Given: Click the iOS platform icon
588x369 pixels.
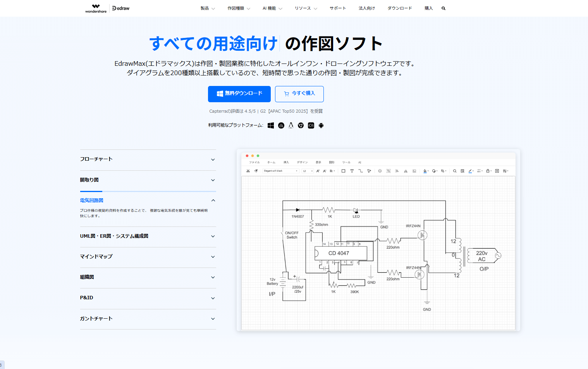Looking at the screenshot, I should click(311, 125).
